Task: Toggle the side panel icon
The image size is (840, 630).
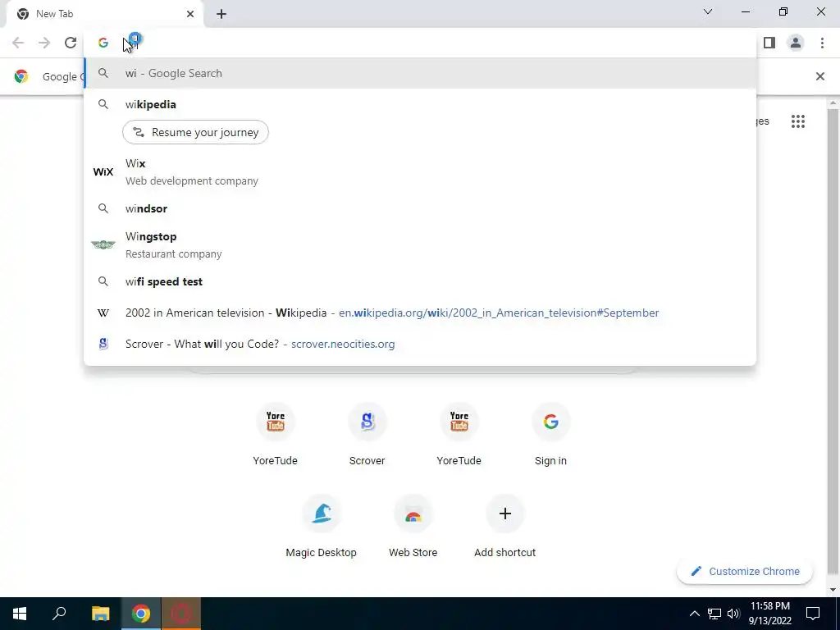Action: [x=769, y=43]
